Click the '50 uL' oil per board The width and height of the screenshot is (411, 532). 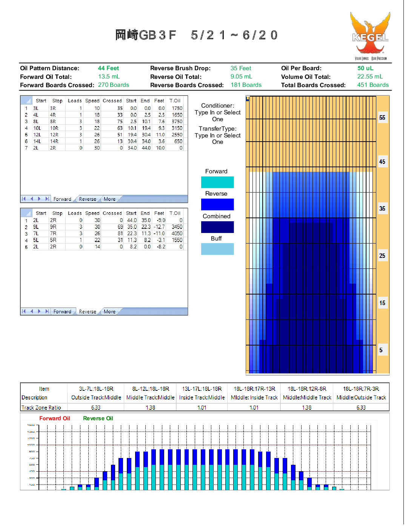[365, 68]
